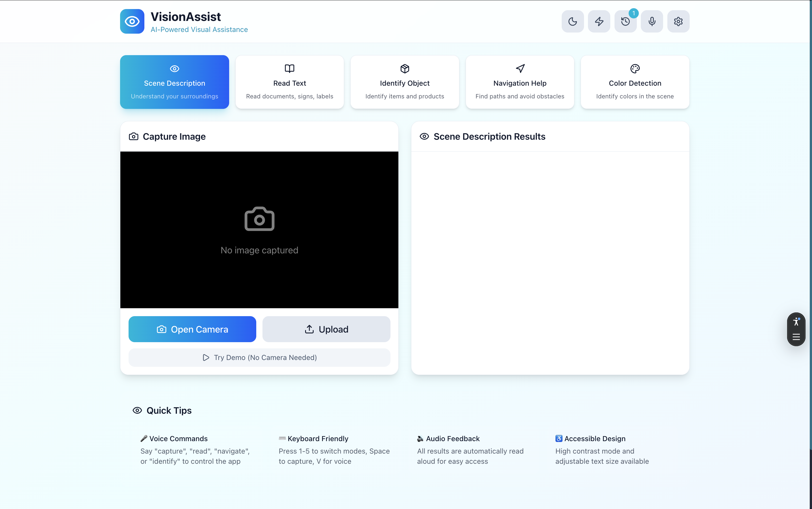This screenshot has height=509, width=812.
Task: Open the history clock icon
Action: tap(625, 22)
